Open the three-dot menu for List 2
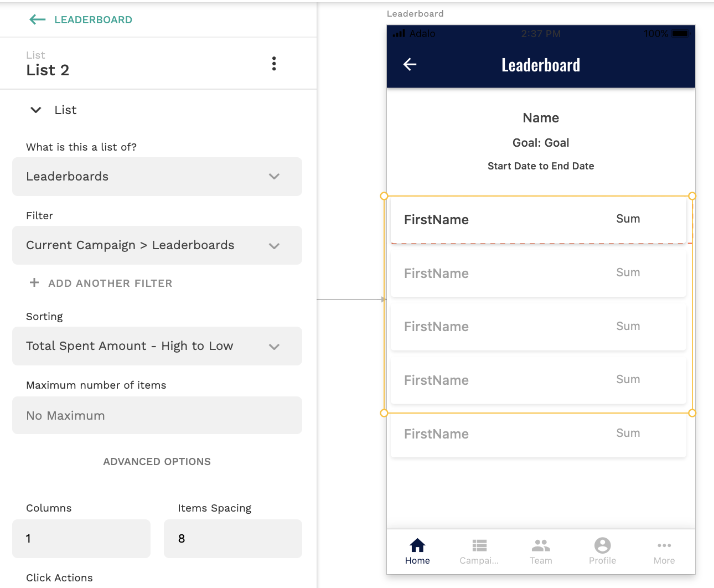Screen dimensions: 714x588 pyautogui.click(x=274, y=64)
